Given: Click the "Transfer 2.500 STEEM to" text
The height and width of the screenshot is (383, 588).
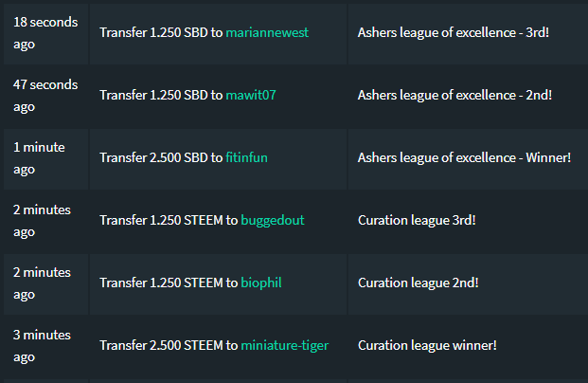Looking at the screenshot, I should pyautogui.click(x=169, y=345).
